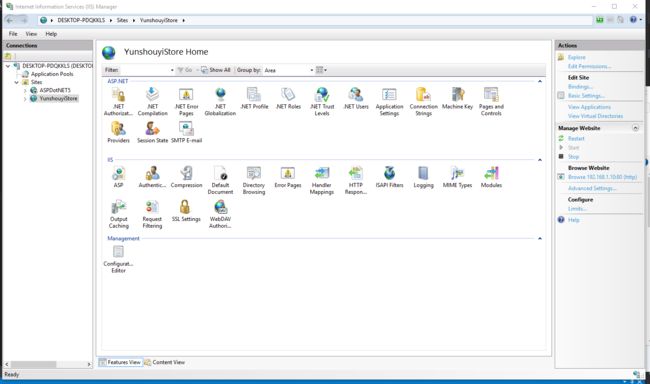Open Authentication feature
The width and height of the screenshot is (650, 384).
(x=152, y=177)
